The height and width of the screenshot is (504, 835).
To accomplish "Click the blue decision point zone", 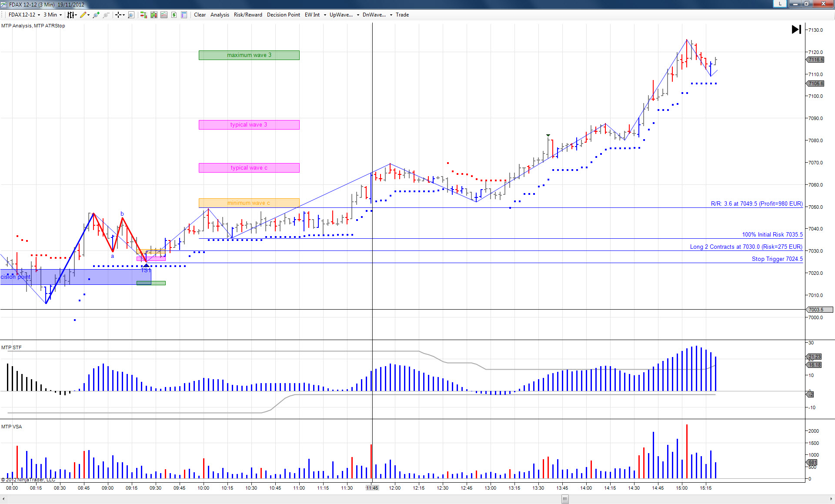I will tap(76, 277).
